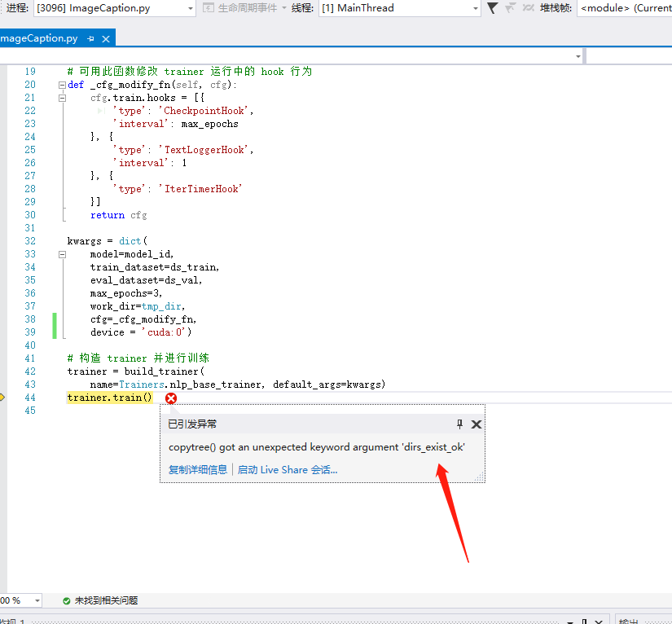
Task: Click build_trainer call on line 42
Action: [x=165, y=371]
